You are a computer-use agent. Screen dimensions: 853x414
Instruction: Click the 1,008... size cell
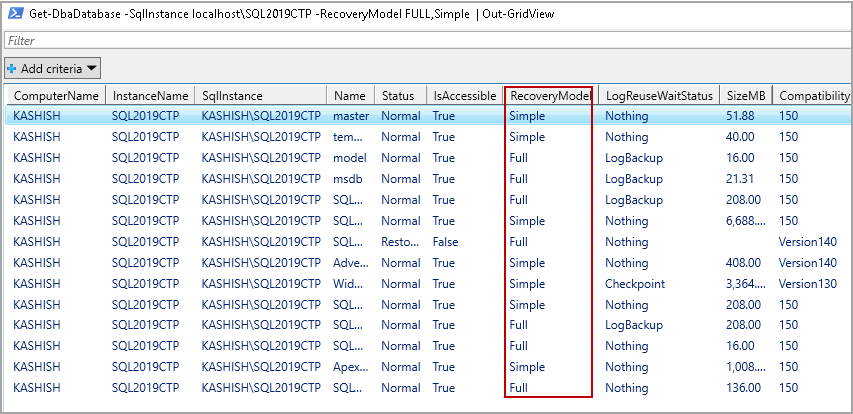[746, 367]
